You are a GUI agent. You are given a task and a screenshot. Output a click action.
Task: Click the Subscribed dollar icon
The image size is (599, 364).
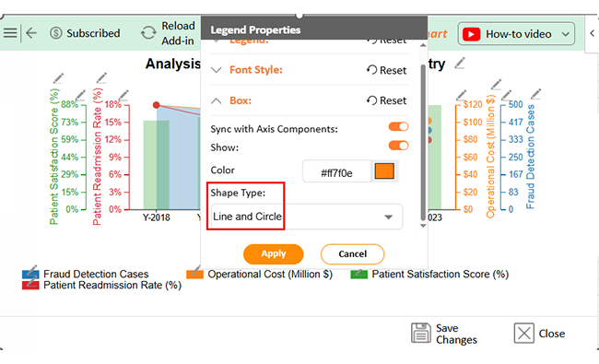[56, 33]
